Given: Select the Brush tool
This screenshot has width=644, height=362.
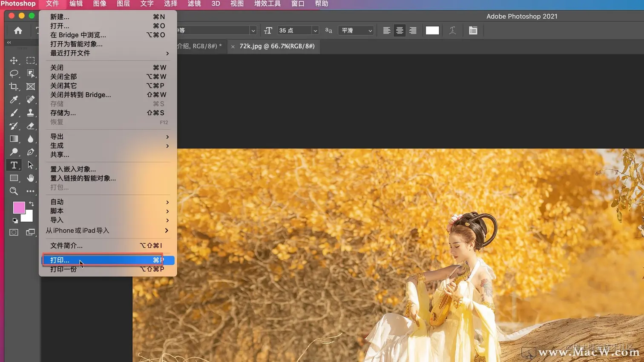Looking at the screenshot, I should 14,113.
